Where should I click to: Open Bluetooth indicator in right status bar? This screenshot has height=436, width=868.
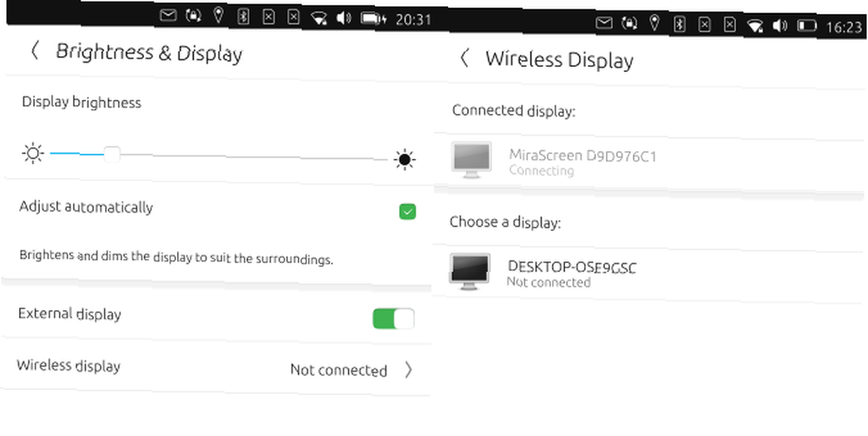pos(680,23)
